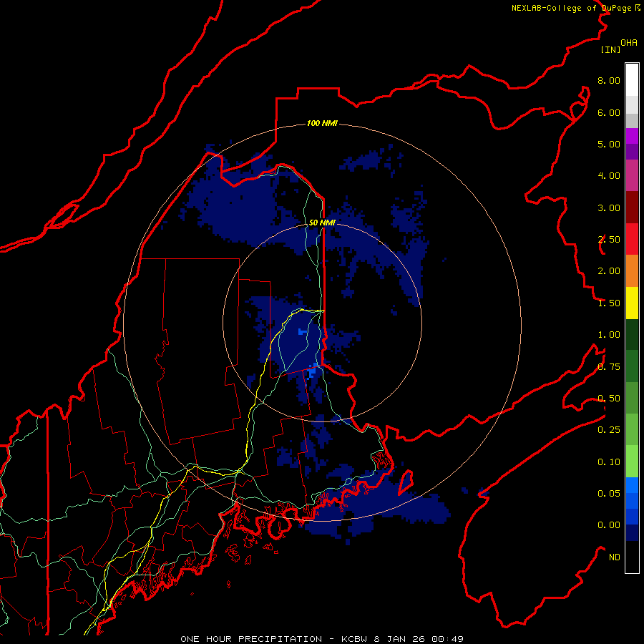Click the 'KCBW' radar site identifier

pos(354,639)
